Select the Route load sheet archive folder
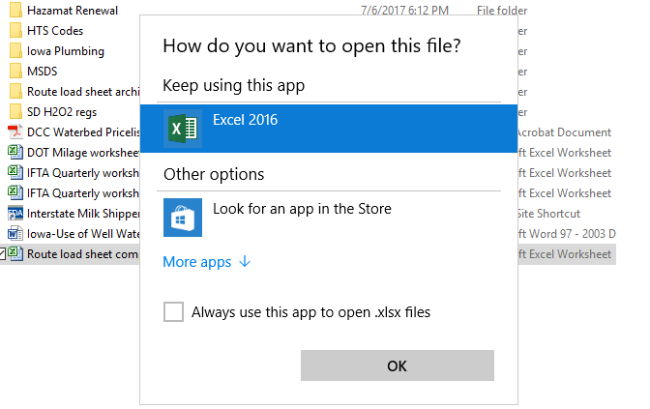The height and width of the screenshot is (409, 650). point(82,91)
